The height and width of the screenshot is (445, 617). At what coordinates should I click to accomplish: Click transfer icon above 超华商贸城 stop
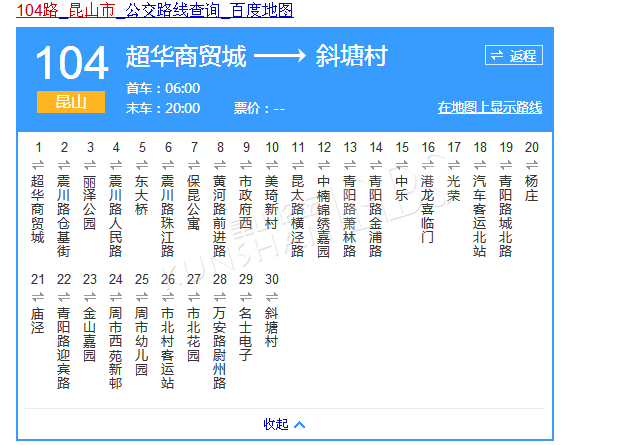pyautogui.click(x=38, y=164)
